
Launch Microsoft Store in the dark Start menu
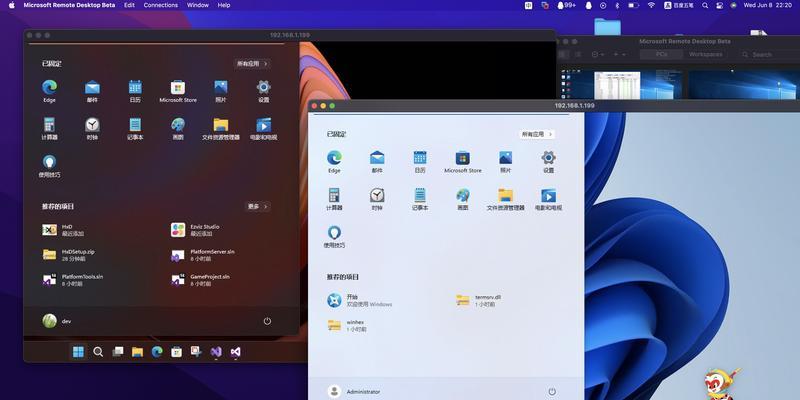[178, 91]
